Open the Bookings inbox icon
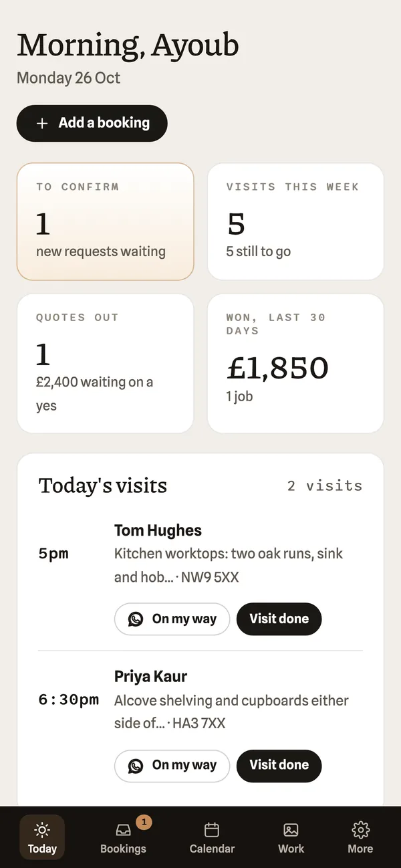Viewport: 401px width, 868px height. click(x=123, y=830)
